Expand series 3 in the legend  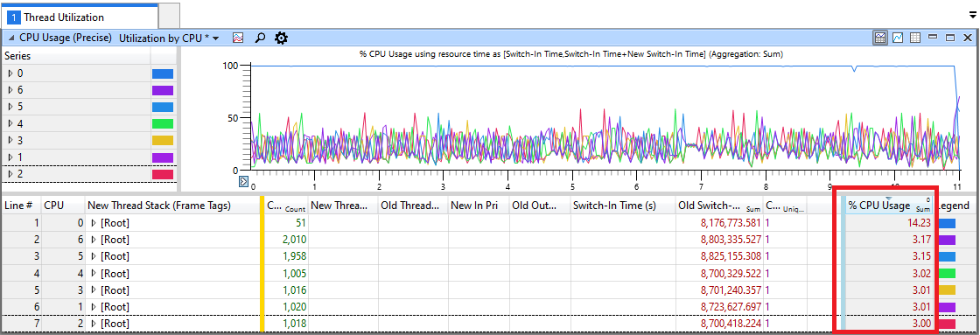coord(10,140)
